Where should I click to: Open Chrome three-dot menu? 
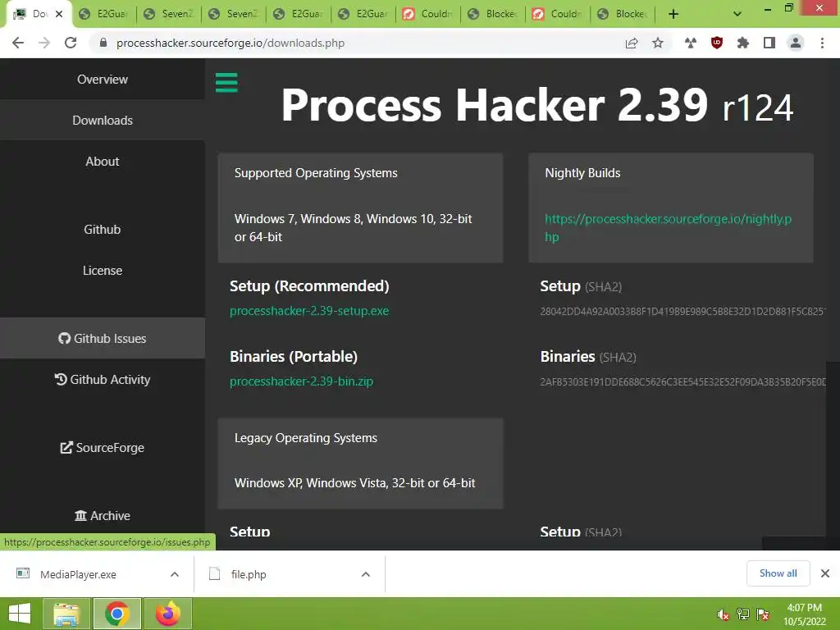point(822,43)
